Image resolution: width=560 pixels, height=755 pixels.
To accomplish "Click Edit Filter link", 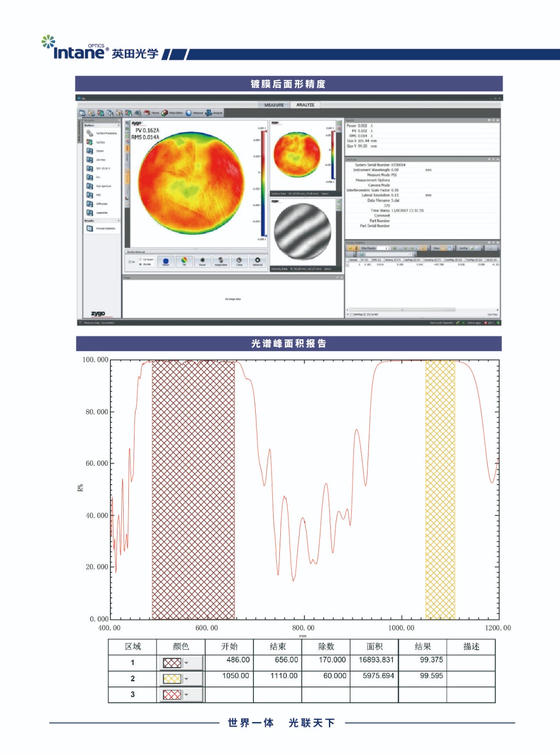I will coord(493,314).
